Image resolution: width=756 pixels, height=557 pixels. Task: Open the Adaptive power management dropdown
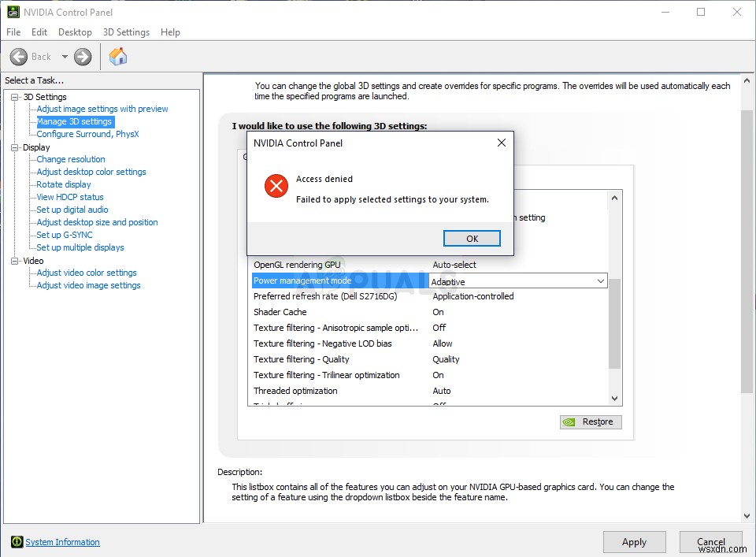coord(601,280)
